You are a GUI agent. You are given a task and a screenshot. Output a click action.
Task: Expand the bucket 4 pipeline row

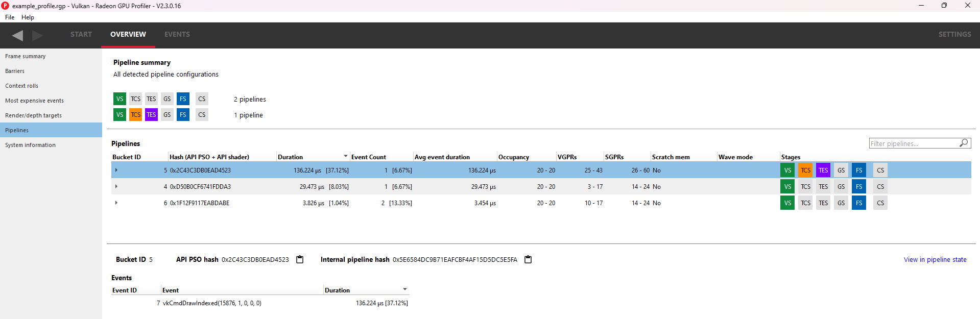pyautogui.click(x=116, y=187)
